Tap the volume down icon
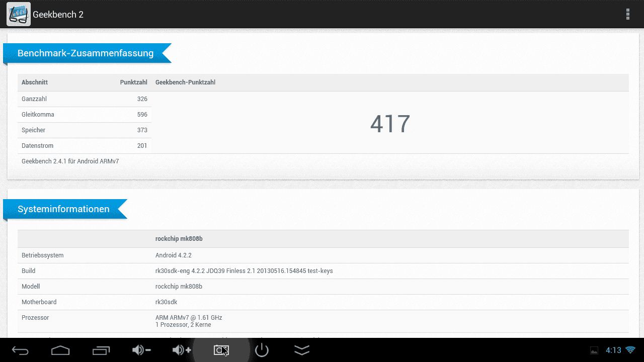This screenshot has height=362, width=644. [x=141, y=350]
